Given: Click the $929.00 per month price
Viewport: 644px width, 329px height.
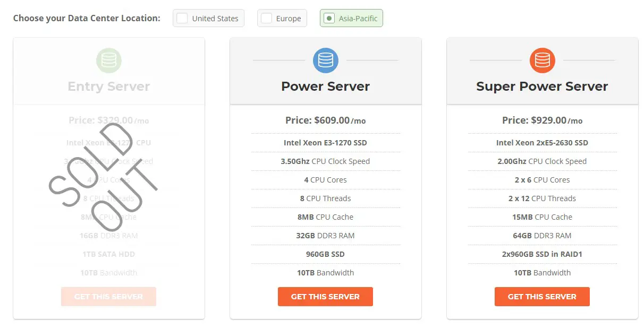Looking at the screenshot, I should click(543, 120).
